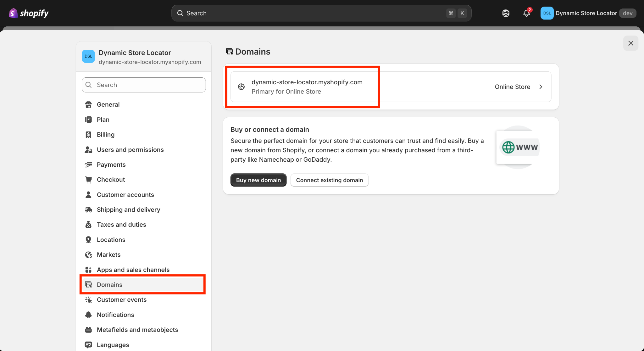Open notifications bell with badge
The height and width of the screenshot is (351, 644).
(x=527, y=13)
